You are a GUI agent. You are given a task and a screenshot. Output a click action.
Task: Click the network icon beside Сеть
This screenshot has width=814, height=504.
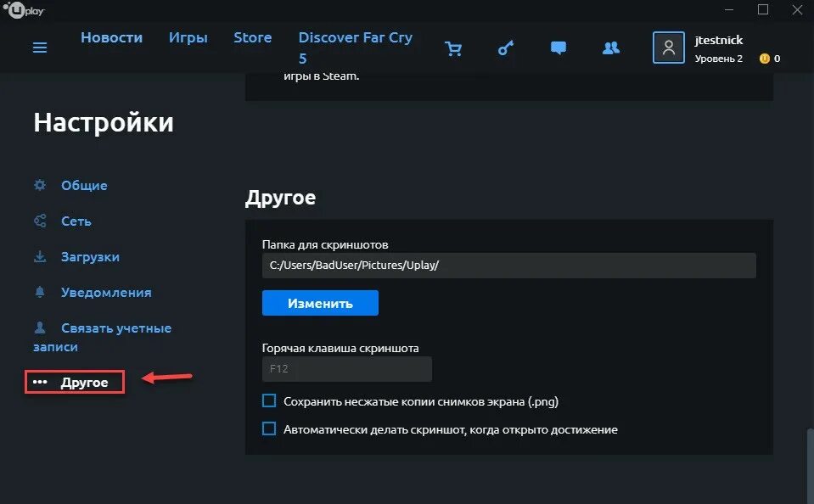(40, 221)
